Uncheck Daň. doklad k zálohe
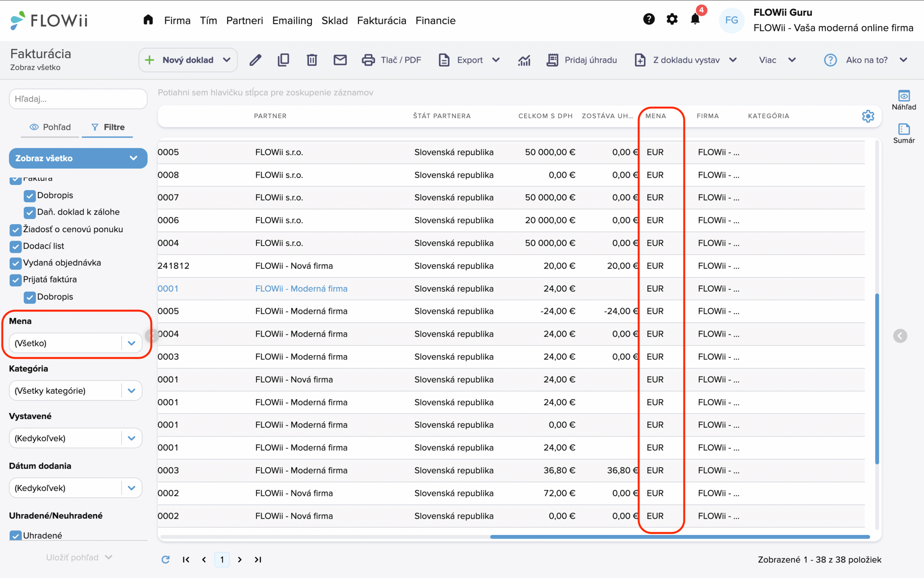The height and width of the screenshot is (578, 924). coord(29,212)
